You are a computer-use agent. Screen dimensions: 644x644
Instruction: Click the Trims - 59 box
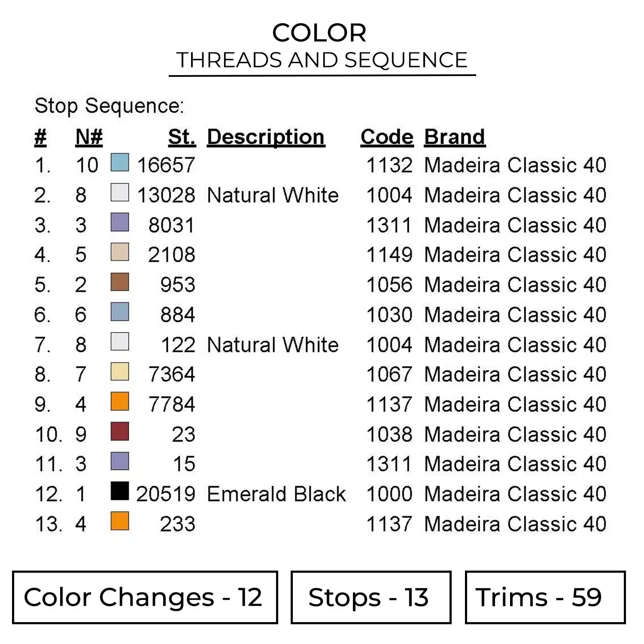click(x=545, y=597)
